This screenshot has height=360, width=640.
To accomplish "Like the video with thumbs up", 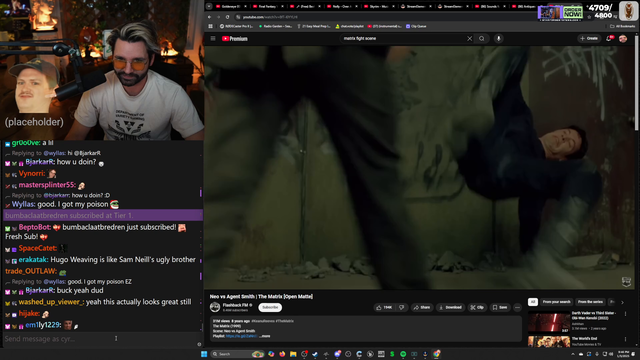I will pyautogui.click(x=384, y=307).
